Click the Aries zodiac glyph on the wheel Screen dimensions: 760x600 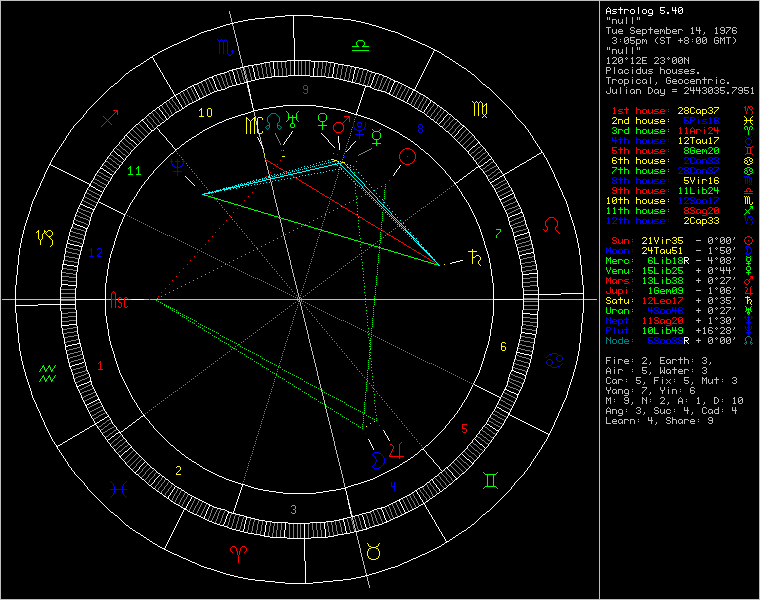tap(238, 553)
